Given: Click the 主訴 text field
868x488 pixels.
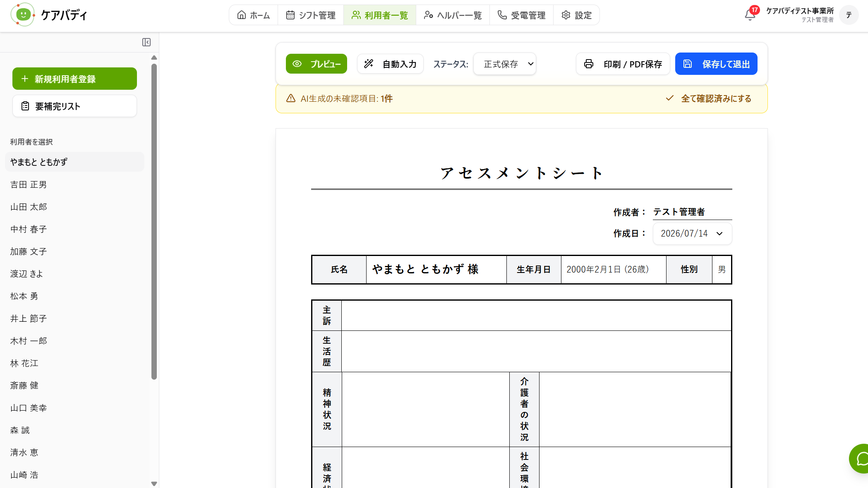Looking at the screenshot, I should coord(536,316).
